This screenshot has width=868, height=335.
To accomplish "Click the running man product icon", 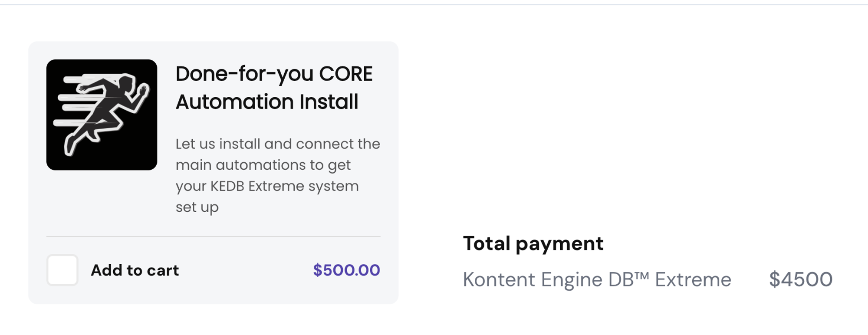I will (x=102, y=115).
